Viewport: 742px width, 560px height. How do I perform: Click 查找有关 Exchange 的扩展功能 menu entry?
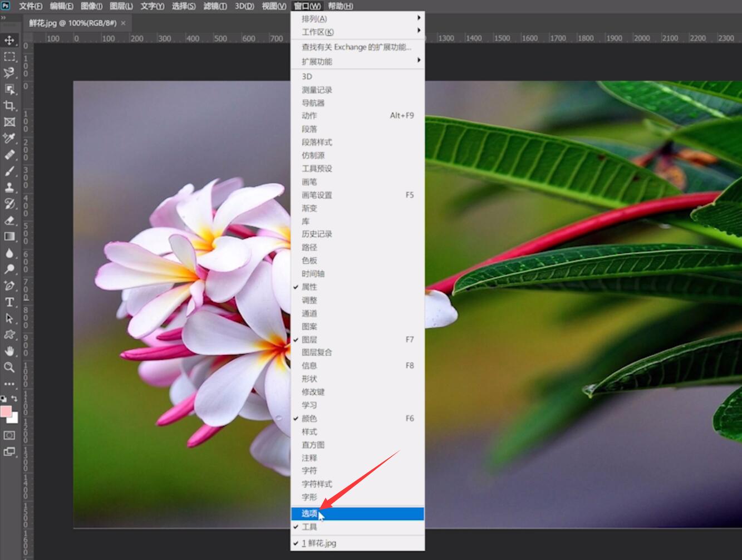[x=357, y=47]
